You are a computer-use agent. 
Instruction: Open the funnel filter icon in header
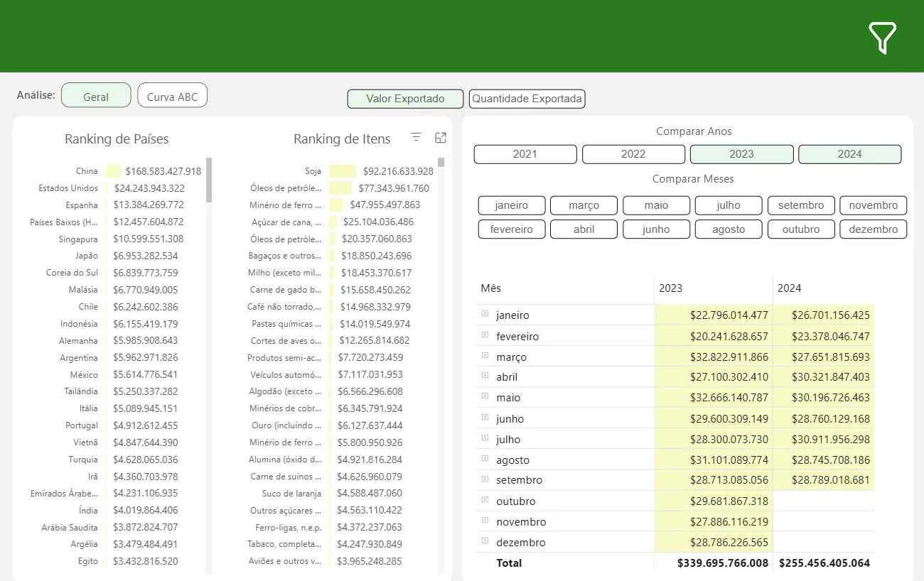pyautogui.click(x=882, y=38)
